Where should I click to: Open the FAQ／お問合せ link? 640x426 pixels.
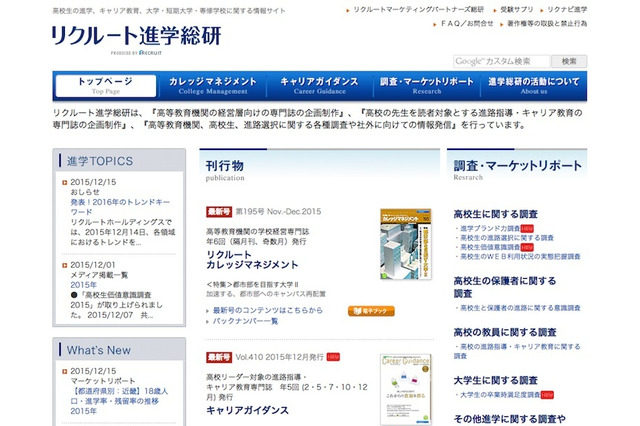(x=467, y=24)
